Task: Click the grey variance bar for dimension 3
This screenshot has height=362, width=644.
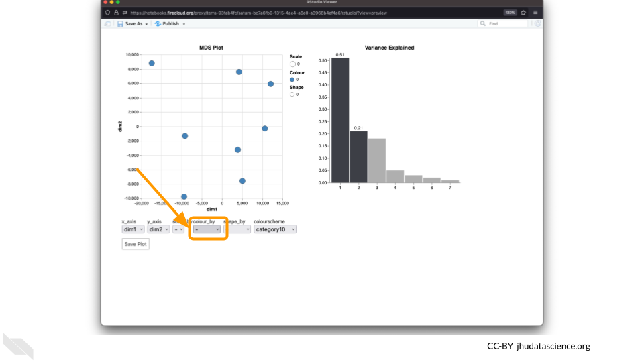Action: (376, 160)
